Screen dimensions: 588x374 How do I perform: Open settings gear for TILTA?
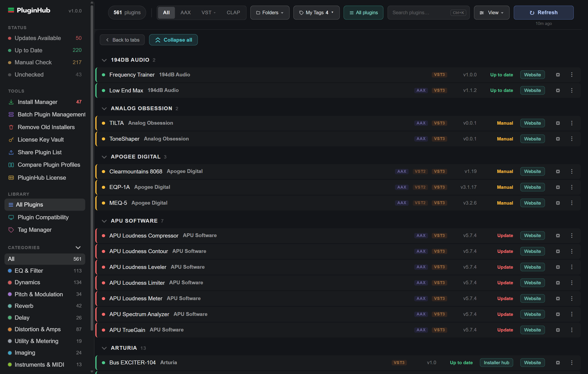(x=558, y=123)
